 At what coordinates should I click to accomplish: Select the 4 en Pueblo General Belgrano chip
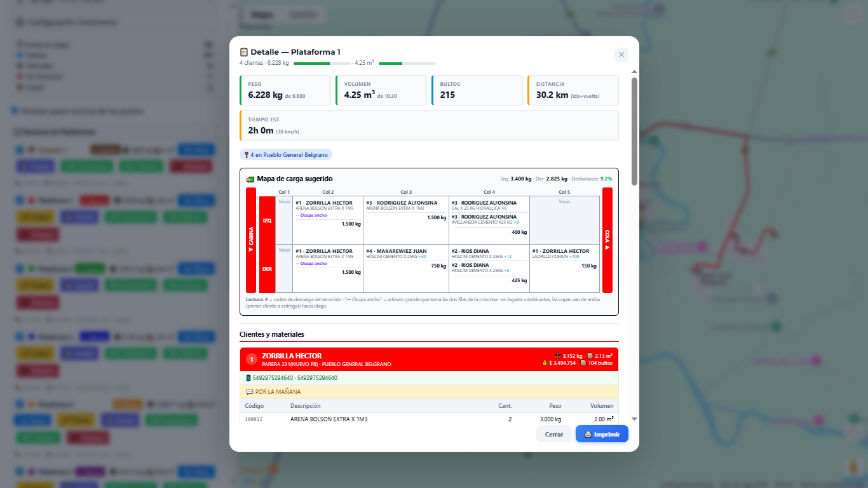(286, 154)
